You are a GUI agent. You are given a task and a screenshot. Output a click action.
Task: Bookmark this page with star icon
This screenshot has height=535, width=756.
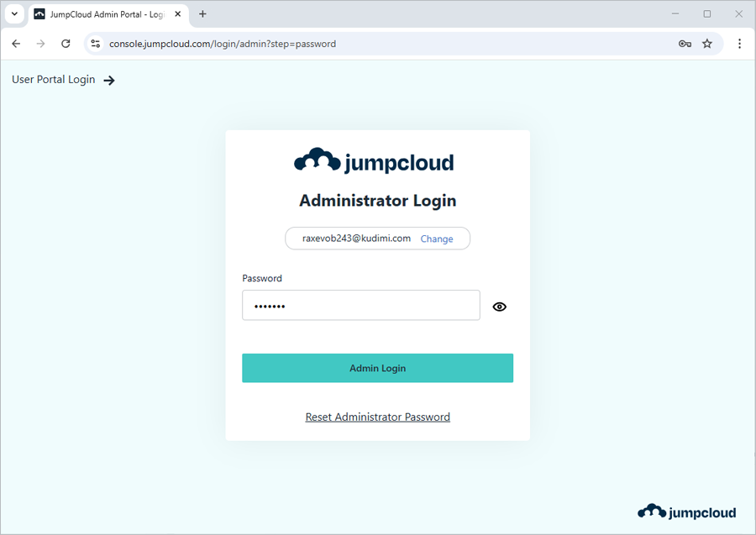(x=706, y=44)
